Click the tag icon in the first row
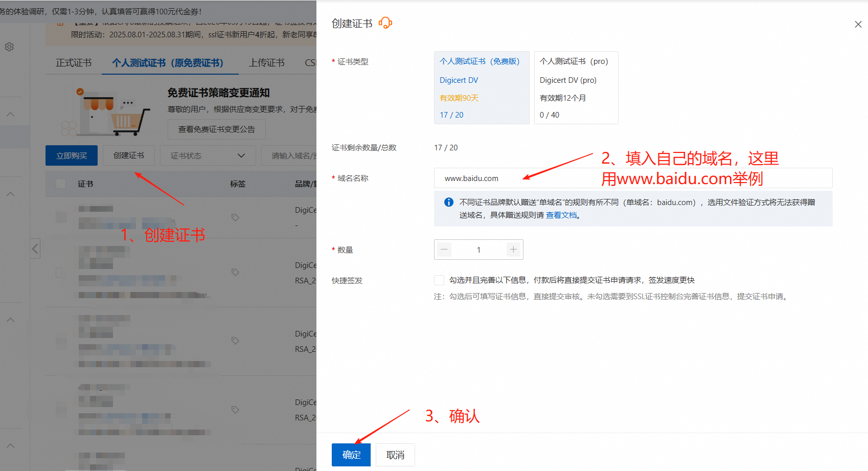 click(235, 217)
